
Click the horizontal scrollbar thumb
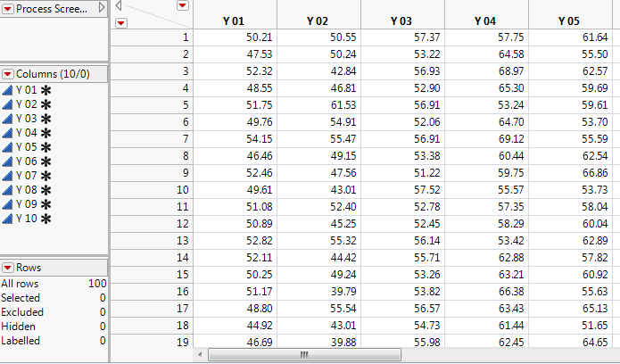pos(304,354)
